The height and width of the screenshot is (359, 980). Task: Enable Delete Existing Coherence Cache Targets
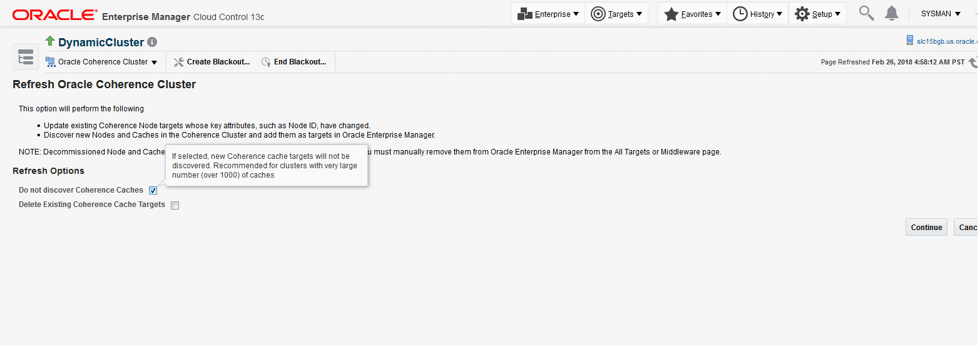pos(175,205)
